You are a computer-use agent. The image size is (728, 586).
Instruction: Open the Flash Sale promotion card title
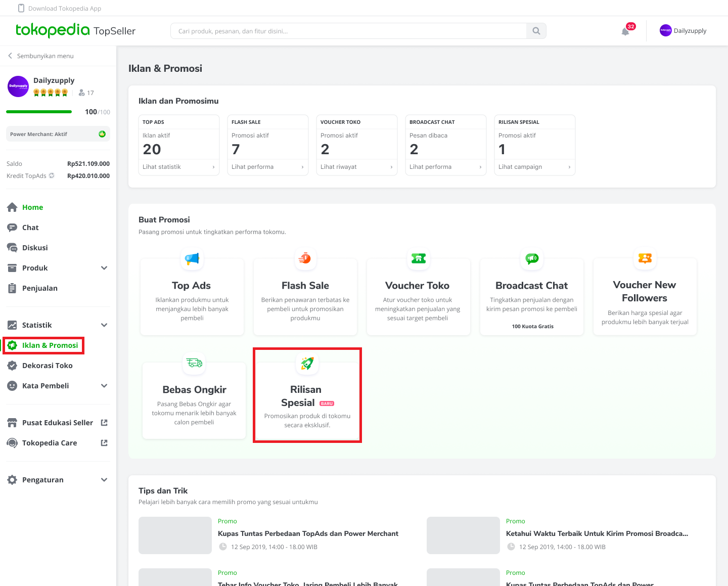pos(305,286)
